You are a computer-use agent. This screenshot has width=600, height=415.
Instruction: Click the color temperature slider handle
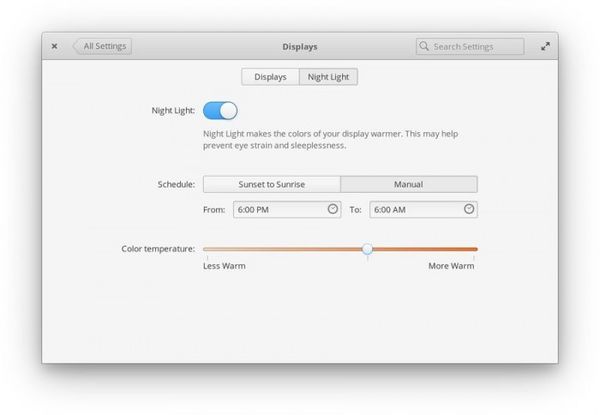coord(367,249)
